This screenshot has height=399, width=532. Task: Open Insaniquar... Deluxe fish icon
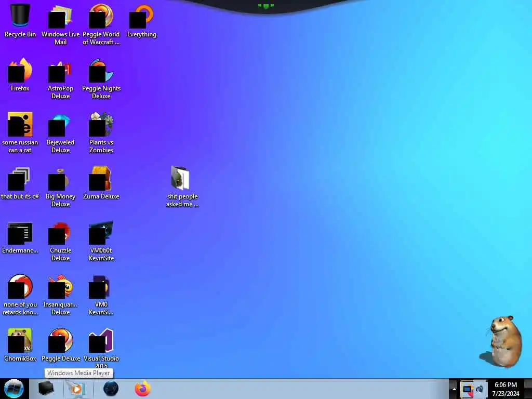(x=60, y=295)
